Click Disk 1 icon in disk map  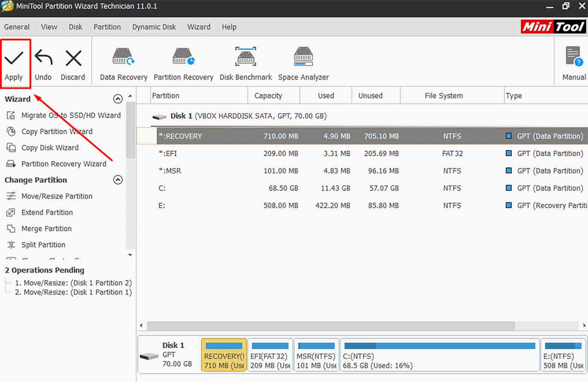(x=149, y=356)
